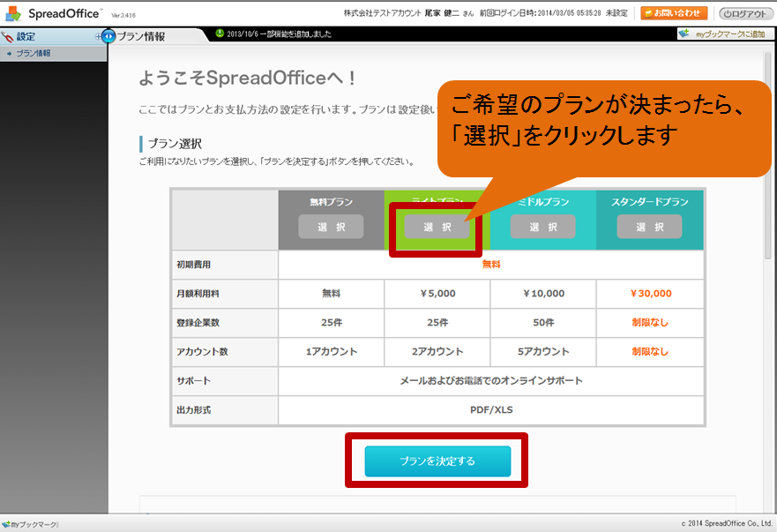Click the 登録企業数 row label

click(x=198, y=323)
